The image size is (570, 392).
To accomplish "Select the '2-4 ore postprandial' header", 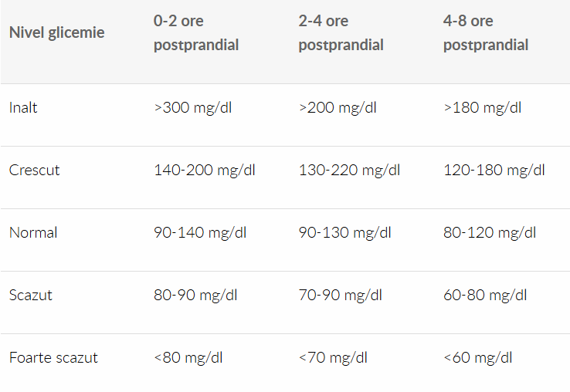I will (341, 33).
